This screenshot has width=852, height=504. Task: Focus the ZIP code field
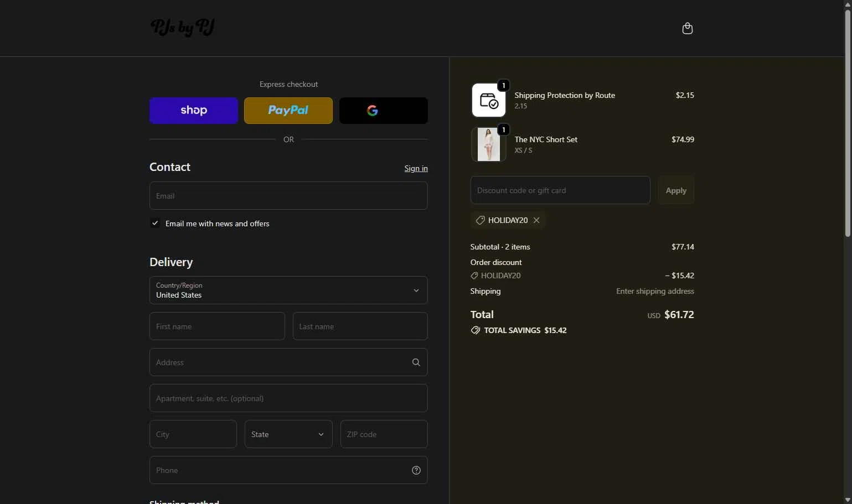384,434
